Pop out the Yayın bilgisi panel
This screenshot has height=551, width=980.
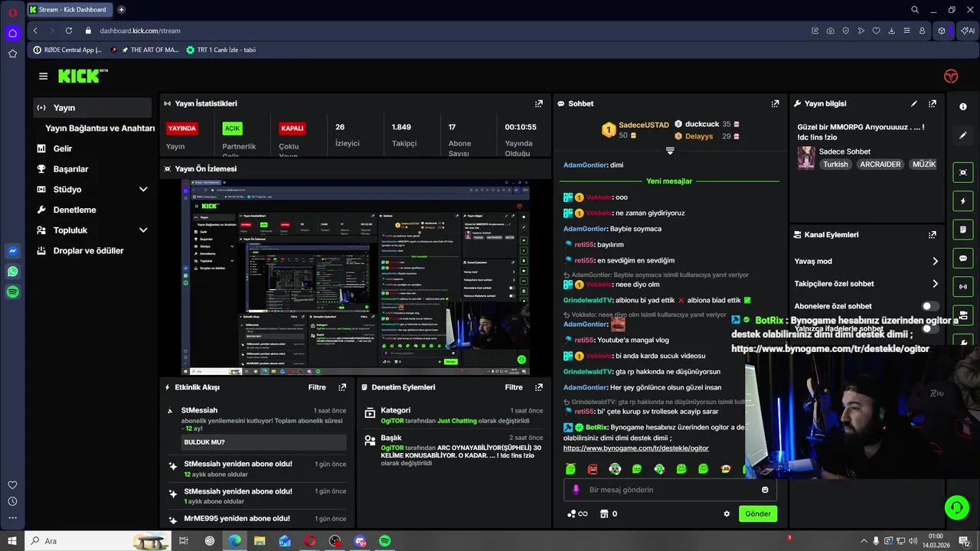point(933,103)
